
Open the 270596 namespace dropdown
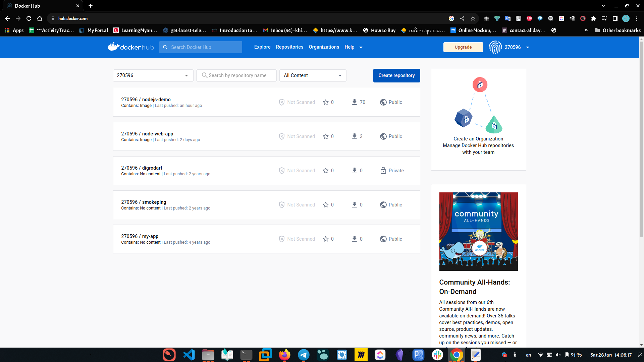pos(153,75)
